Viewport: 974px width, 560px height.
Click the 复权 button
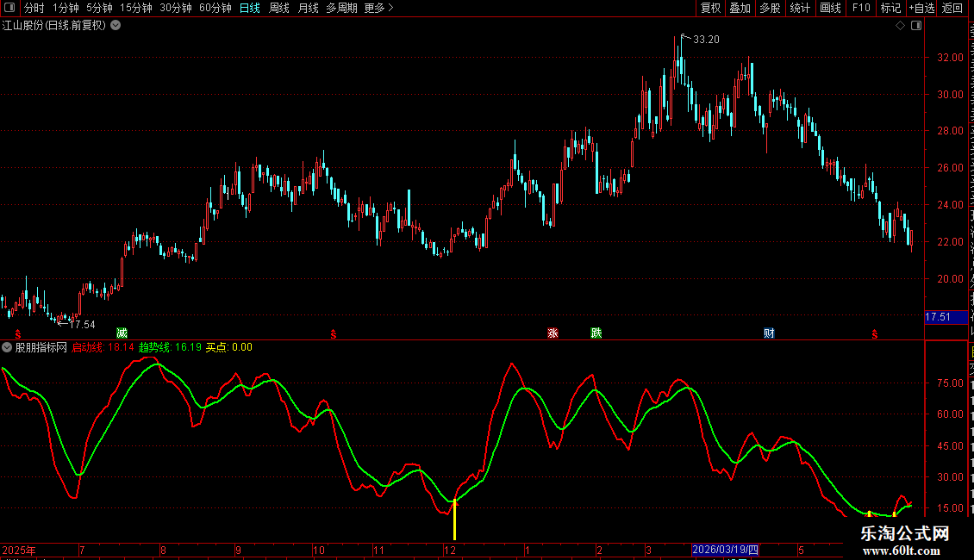(x=710, y=8)
